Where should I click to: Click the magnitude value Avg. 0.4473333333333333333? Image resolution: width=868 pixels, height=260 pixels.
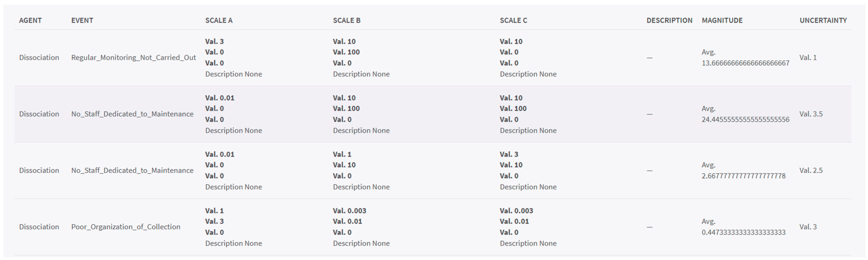[743, 227]
